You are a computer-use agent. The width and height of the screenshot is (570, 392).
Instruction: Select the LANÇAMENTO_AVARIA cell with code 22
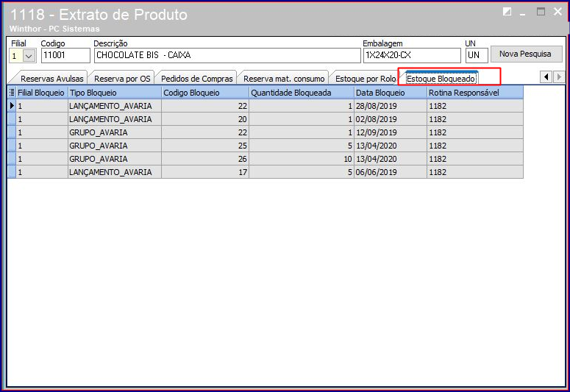(115, 106)
